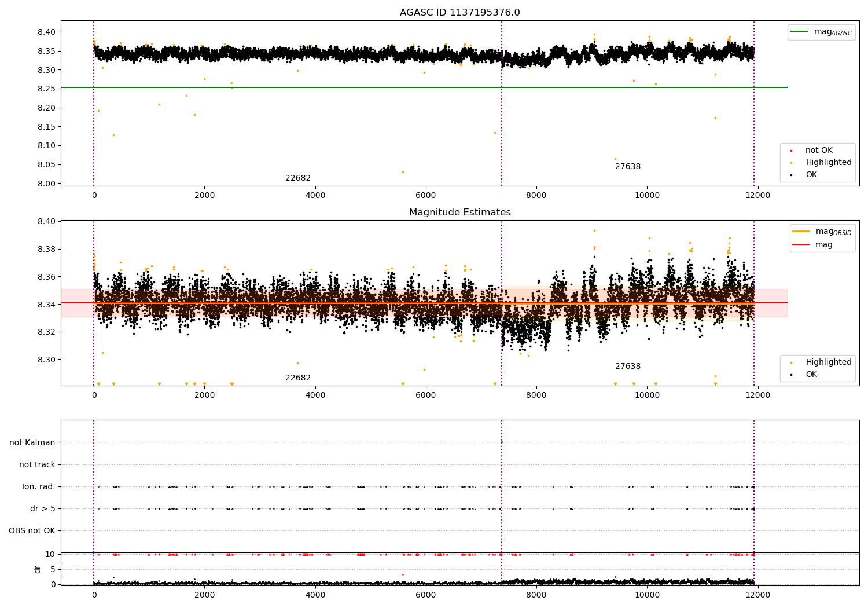Image resolution: width=868 pixels, height=608 pixels.
Task: Select the 'not OK' legend entry
Action: (x=818, y=151)
